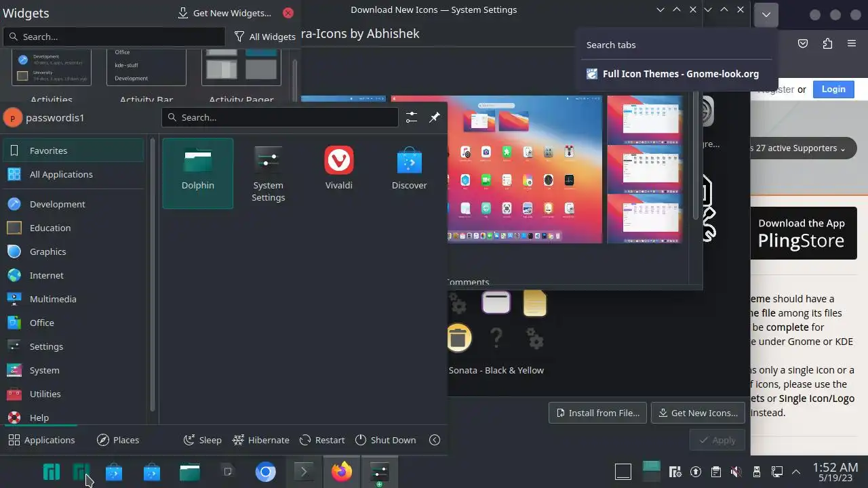Open the Graphics category
The height and width of the screenshot is (488, 868).
click(x=73, y=251)
